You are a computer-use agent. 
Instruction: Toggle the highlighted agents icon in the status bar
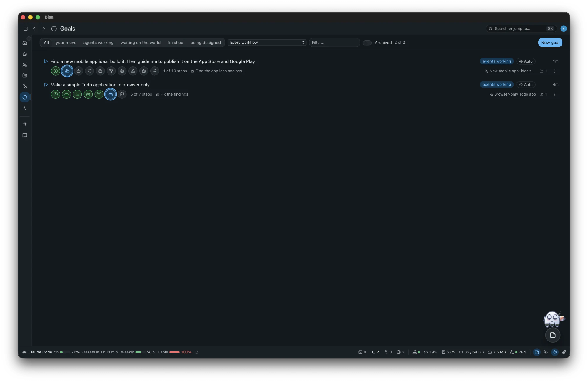point(554,352)
